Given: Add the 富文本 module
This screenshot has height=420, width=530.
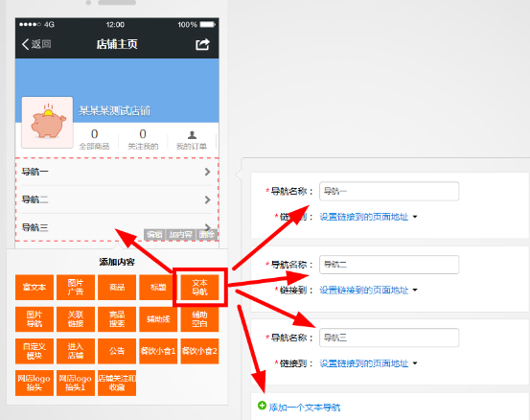Looking at the screenshot, I should [35, 287].
